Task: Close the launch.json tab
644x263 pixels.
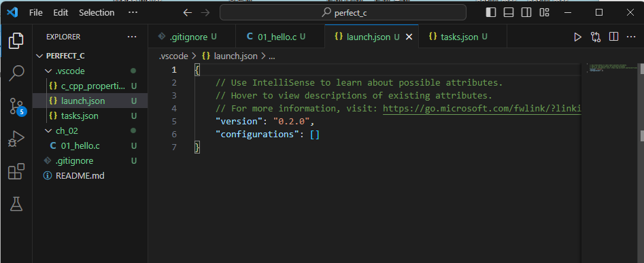Action: (409, 37)
